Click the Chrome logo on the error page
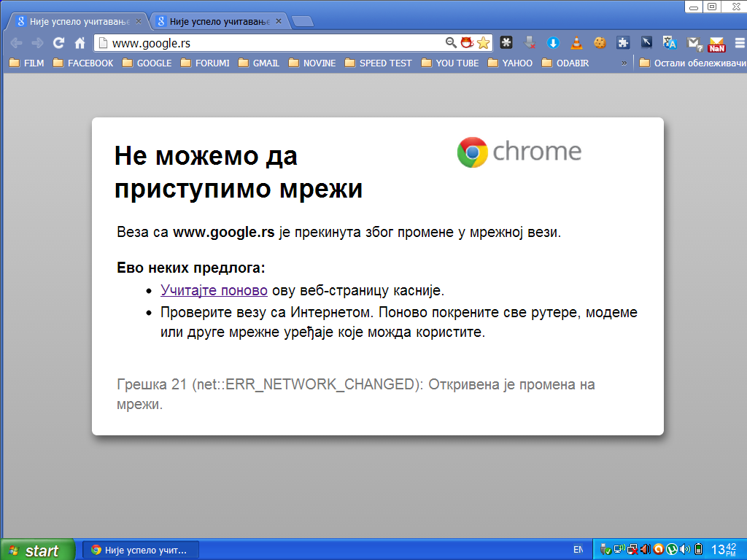747x560 pixels. coord(519,152)
